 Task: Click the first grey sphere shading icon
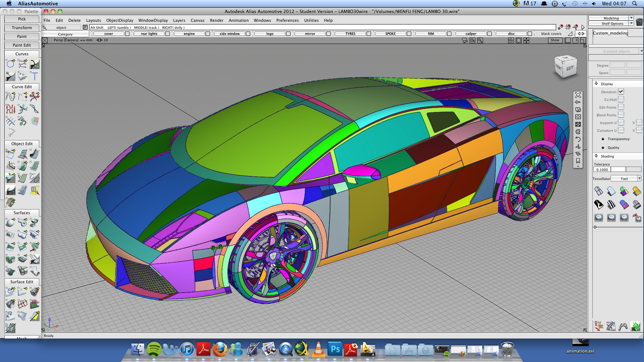pyautogui.click(x=599, y=218)
